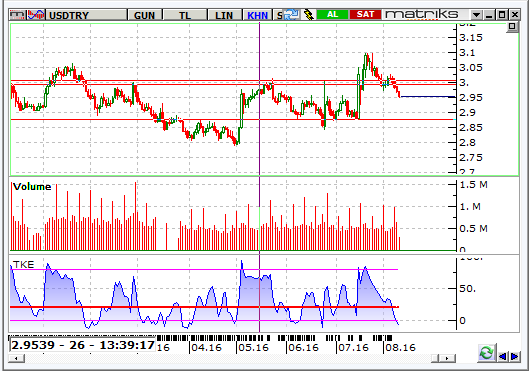Viewport: 529px width, 371px height.
Task: Click the 50. TKE axis label
Action: tap(467, 289)
